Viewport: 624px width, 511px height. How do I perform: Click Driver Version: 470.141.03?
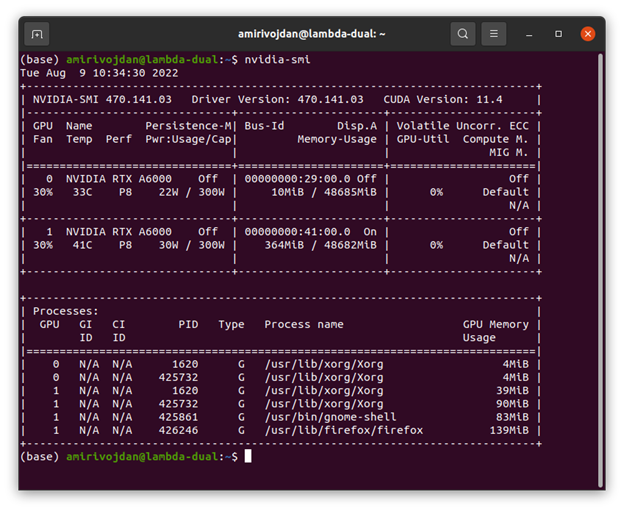[277, 99]
